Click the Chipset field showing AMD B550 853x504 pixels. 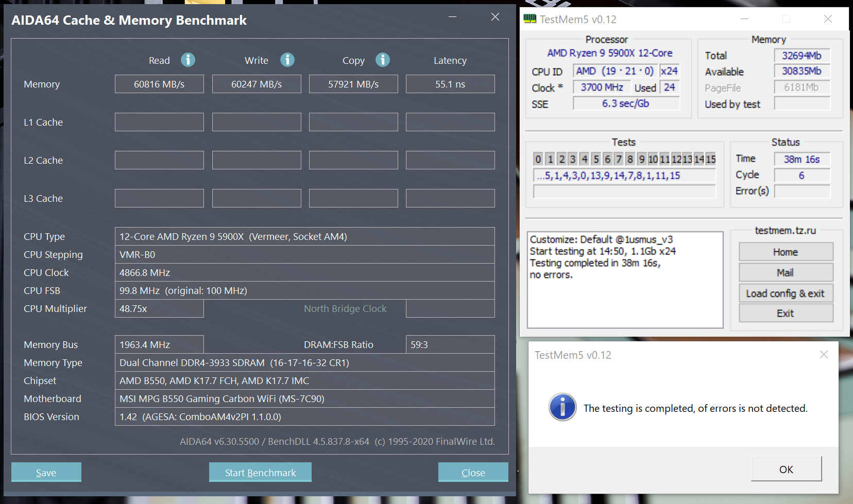(x=305, y=380)
